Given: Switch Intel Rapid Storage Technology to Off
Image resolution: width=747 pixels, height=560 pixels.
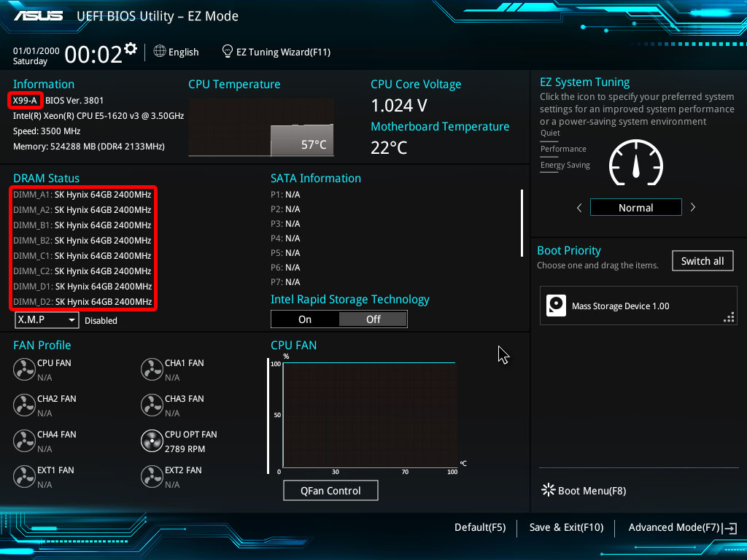Looking at the screenshot, I should (373, 319).
